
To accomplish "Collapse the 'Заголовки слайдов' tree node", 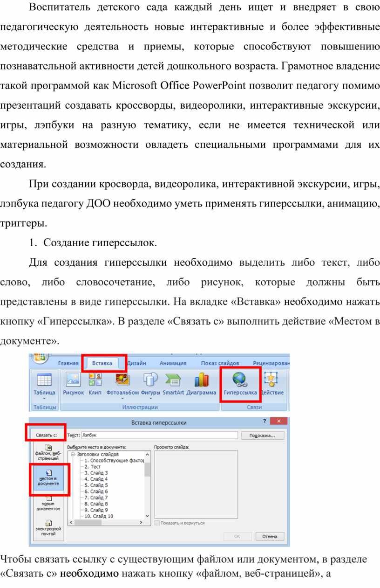I will pos(73,454).
